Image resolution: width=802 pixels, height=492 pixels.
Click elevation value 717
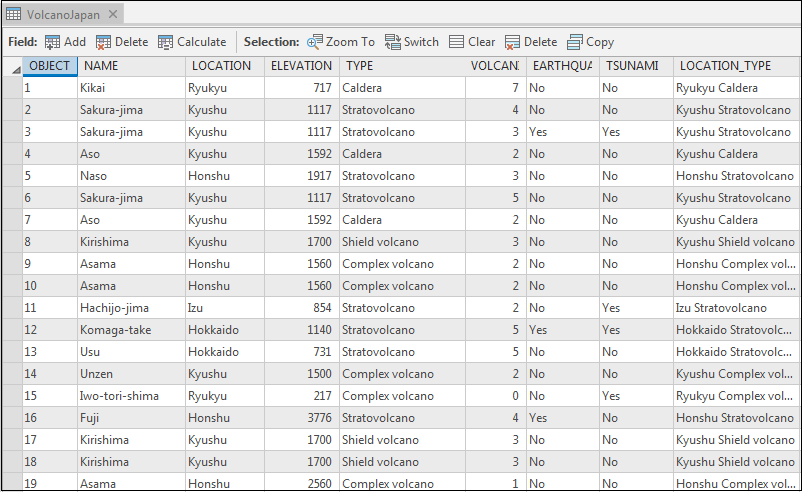pyautogui.click(x=302, y=88)
